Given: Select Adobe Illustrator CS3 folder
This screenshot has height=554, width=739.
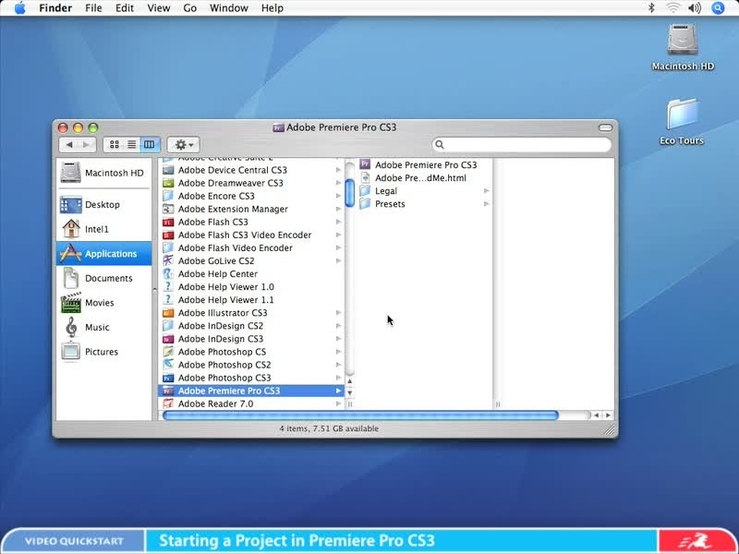Looking at the screenshot, I should coord(252,313).
